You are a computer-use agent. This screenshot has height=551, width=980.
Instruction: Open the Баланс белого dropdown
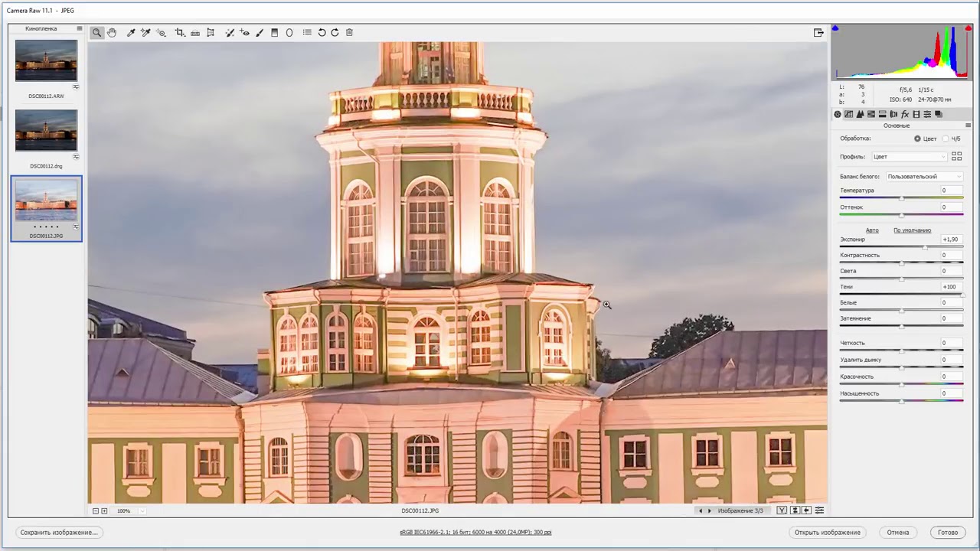pos(924,176)
